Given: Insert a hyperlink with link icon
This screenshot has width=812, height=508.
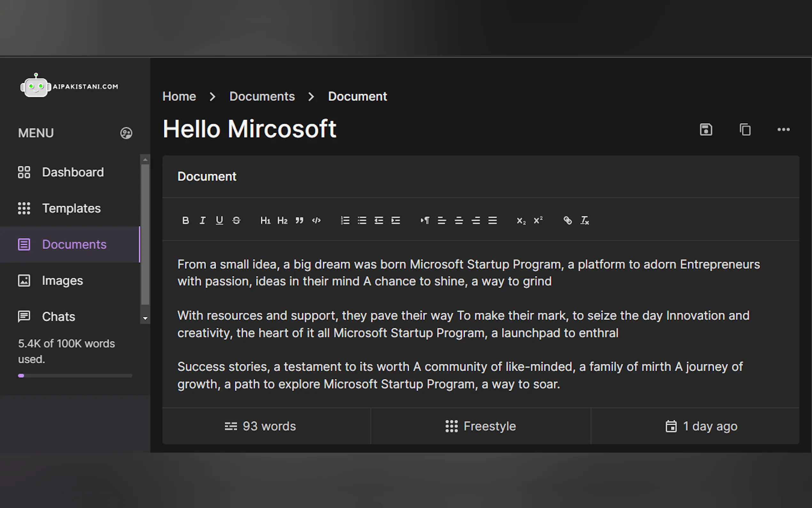Looking at the screenshot, I should point(568,220).
